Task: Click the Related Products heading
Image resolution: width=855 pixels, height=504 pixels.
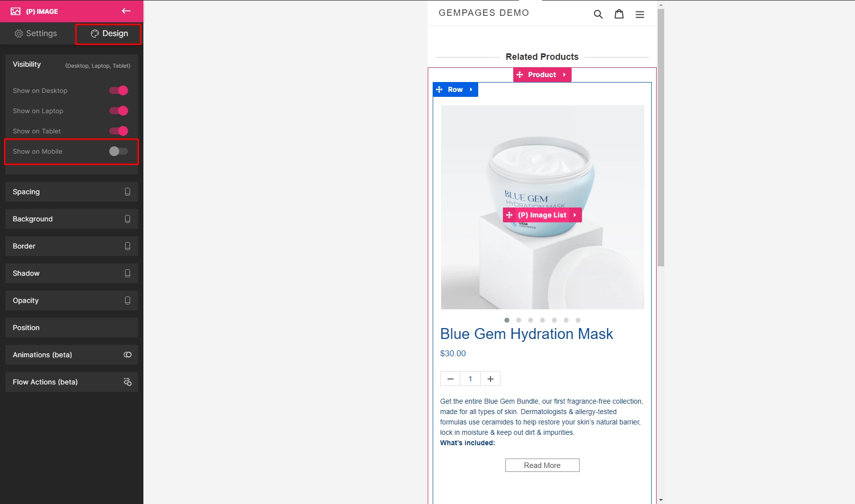Action: [x=542, y=57]
